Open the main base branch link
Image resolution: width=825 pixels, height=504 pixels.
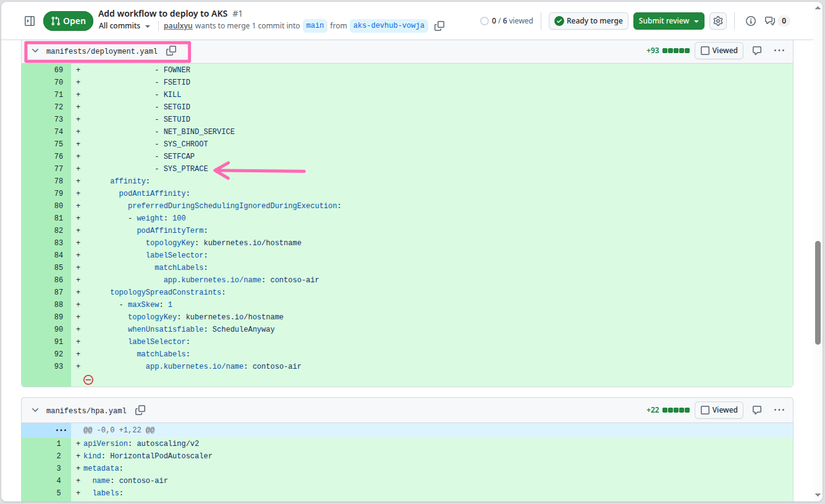click(x=315, y=26)
